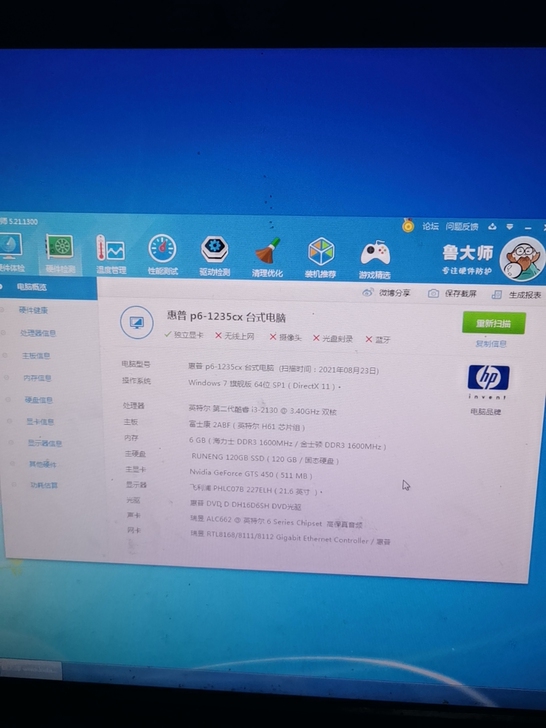
Task: Click the i3-2130 processor value
Action: point(263,410)
